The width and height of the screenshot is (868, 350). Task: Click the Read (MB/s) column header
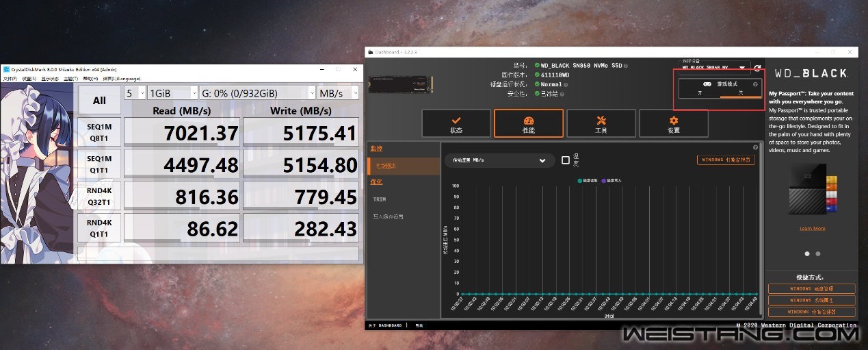point(181,110)
